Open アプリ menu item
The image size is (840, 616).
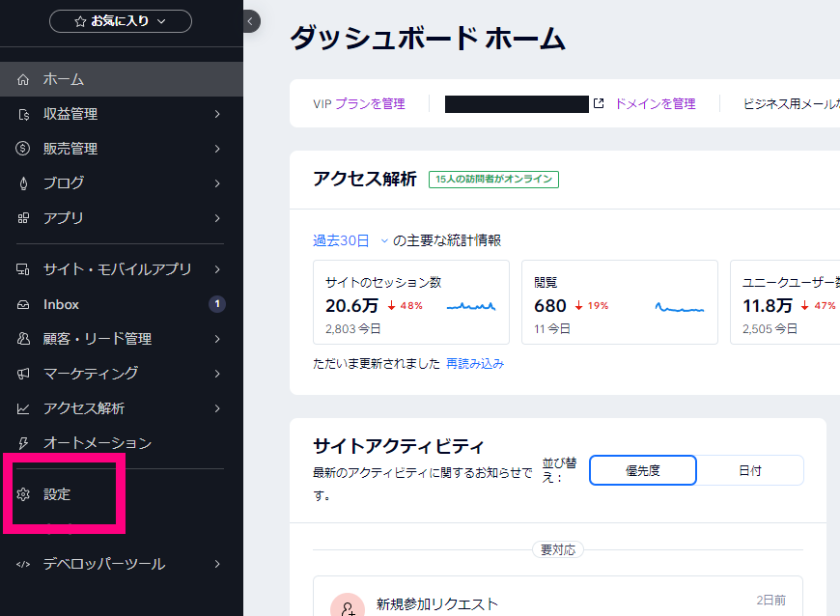122,218
